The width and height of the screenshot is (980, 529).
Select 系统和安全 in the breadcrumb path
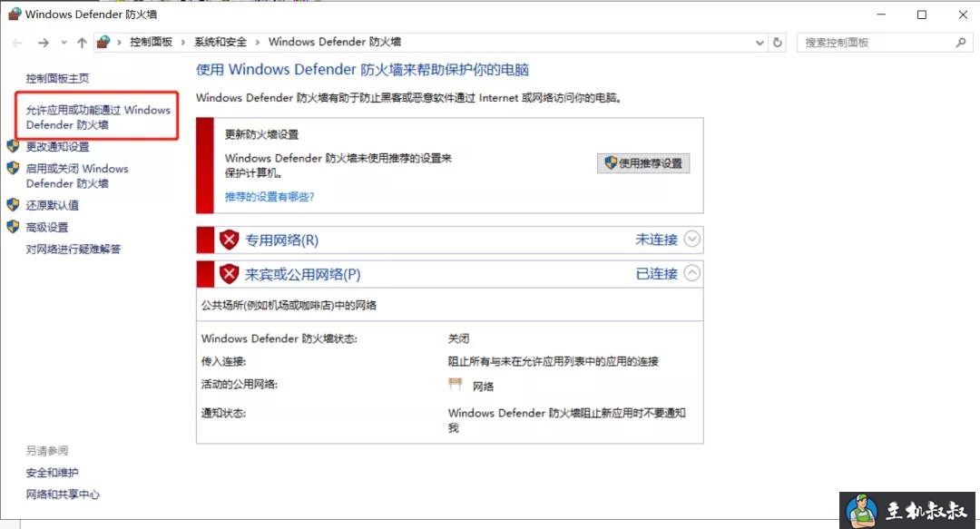220,42
